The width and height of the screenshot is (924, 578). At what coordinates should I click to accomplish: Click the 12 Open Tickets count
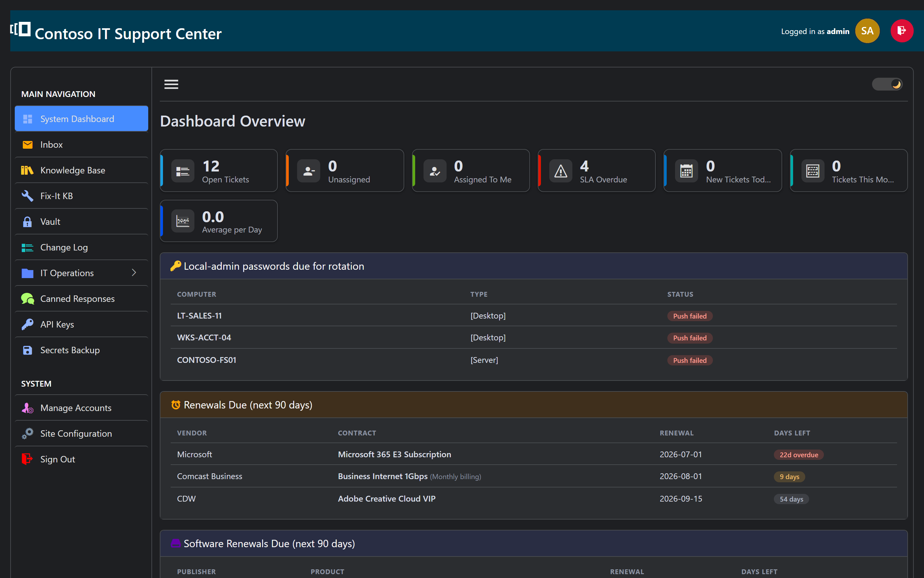[211, 166]
